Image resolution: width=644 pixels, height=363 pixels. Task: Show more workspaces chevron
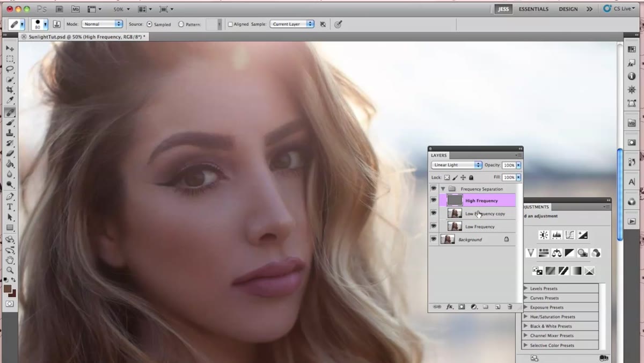[589, 9]
